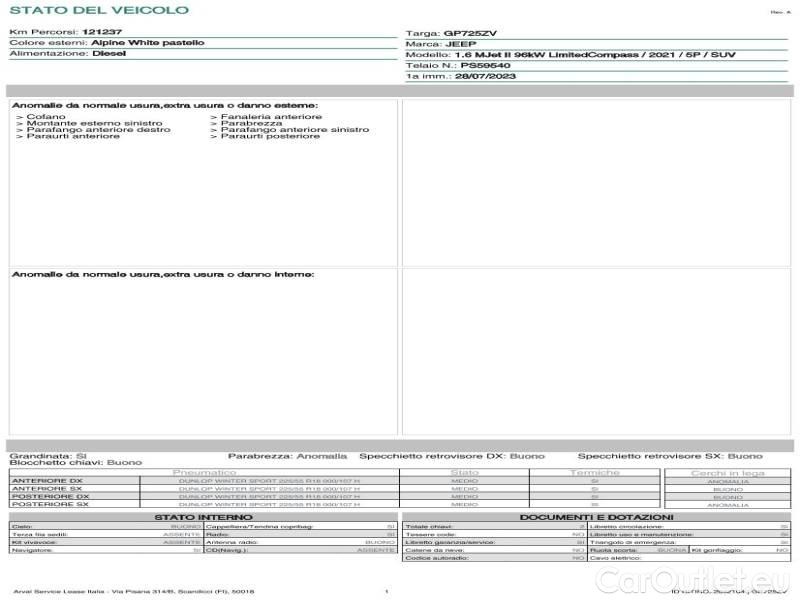Viewport: 800px width, 600px height.
Task: Select the POSTERIORE SX tire row
Action: click(50, 505)
